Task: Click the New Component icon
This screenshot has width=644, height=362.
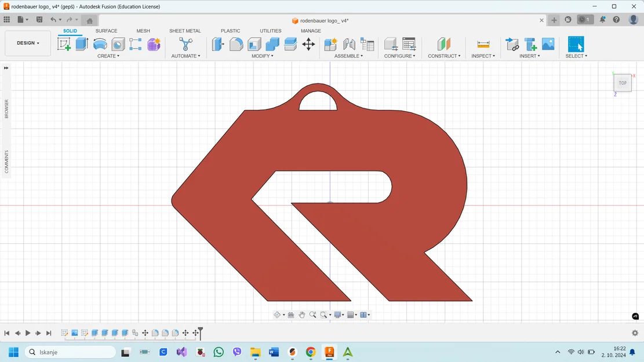Action: pyautogui.click(x=330, y=44)
